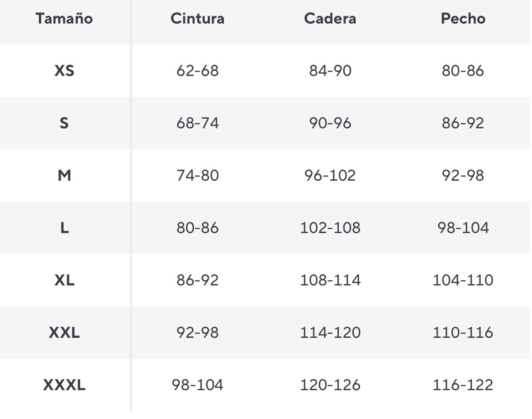Select the 102-108 hip measurement cell
Viewport: 532px width, 419px height.
[x=330, y=228]
